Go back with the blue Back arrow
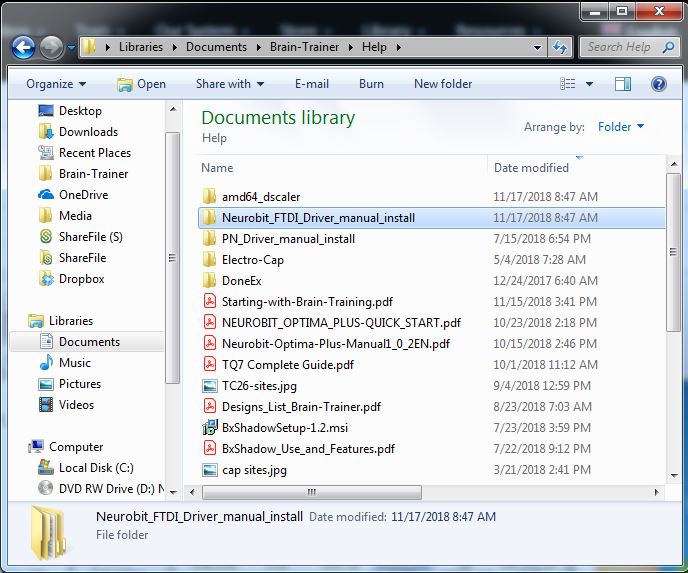 tap(23, 47)
